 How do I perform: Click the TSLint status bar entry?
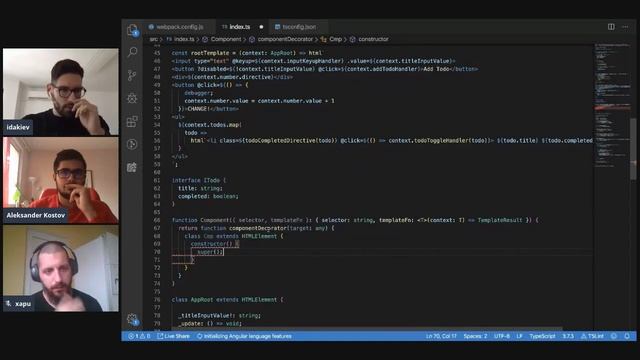click(592, 336)
